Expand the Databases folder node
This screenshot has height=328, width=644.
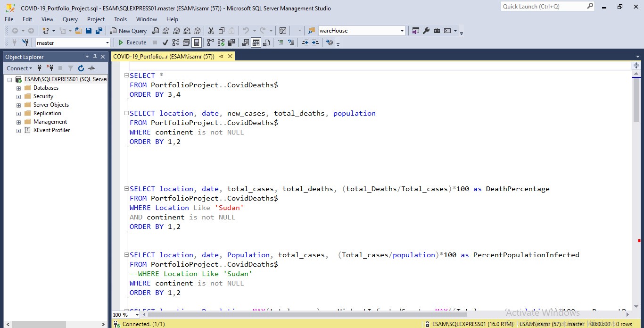pyautogui.click(x=19, y=88)
